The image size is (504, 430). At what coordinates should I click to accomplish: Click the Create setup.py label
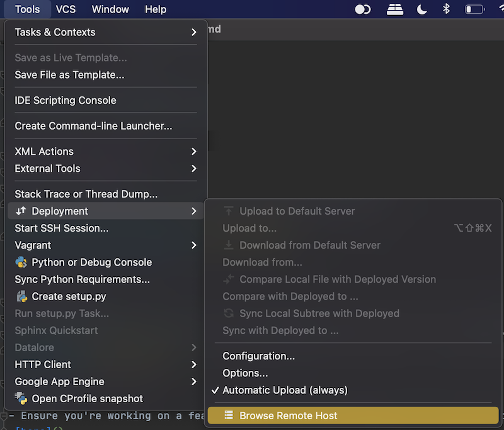(69, 297)
